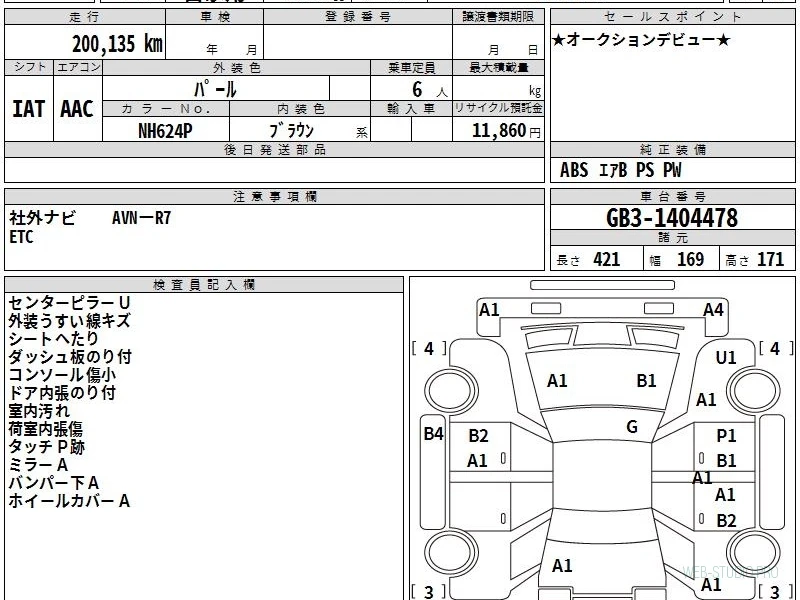Click the 輸入車 header
The height and width of the screenshot is (600, 800).
[411, 109]
